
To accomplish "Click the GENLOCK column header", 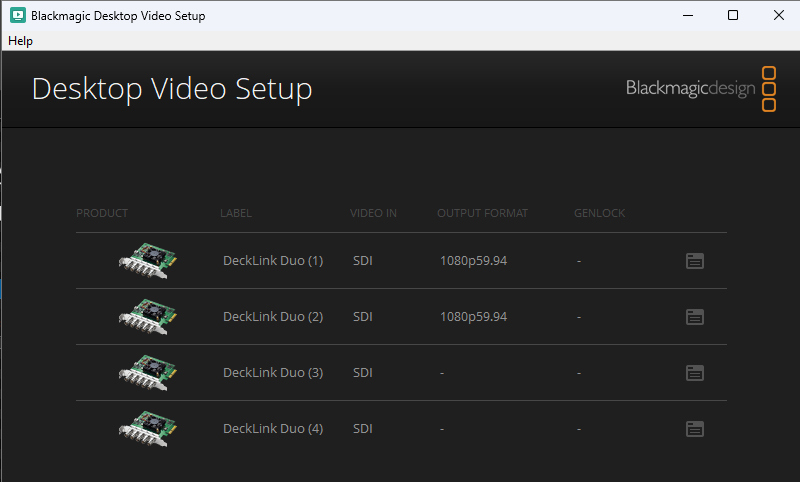I will (x=599, y=213).
